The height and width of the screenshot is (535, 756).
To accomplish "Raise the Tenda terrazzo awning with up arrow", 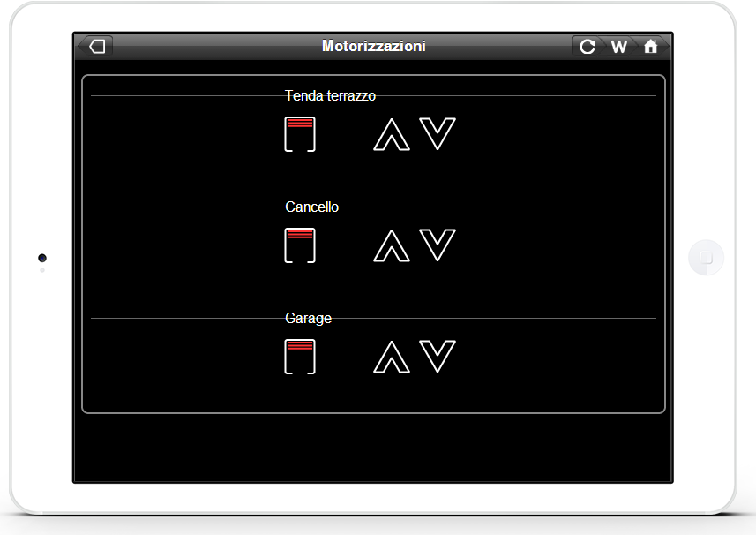I will [392, 134].
